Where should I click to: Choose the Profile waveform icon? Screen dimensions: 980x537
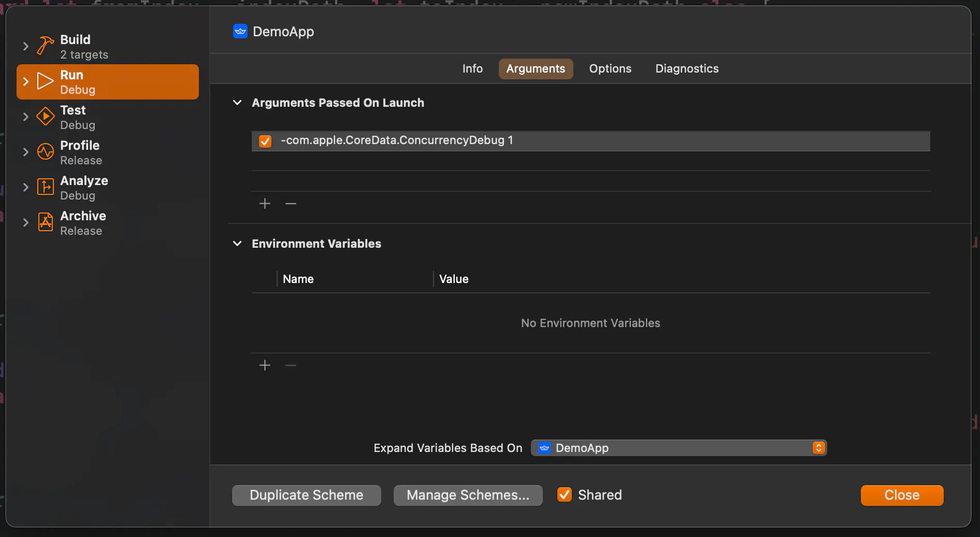click(x=46, y=152)
